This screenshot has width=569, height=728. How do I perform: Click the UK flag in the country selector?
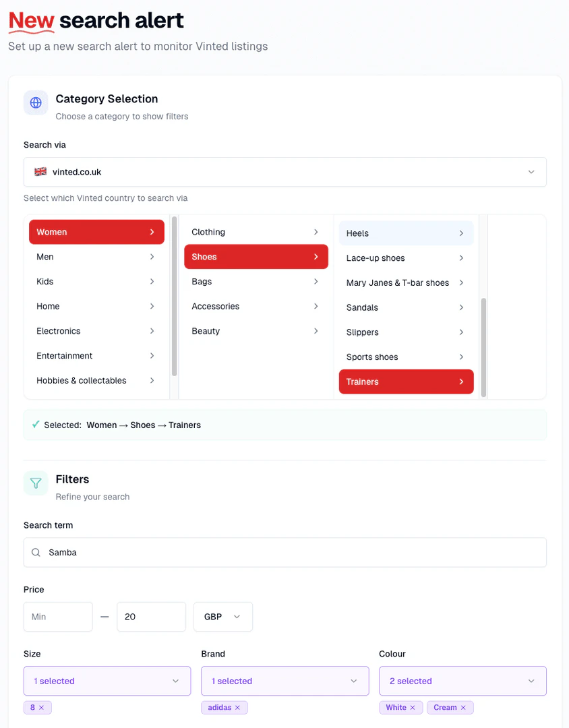click(x=40, y=172)
